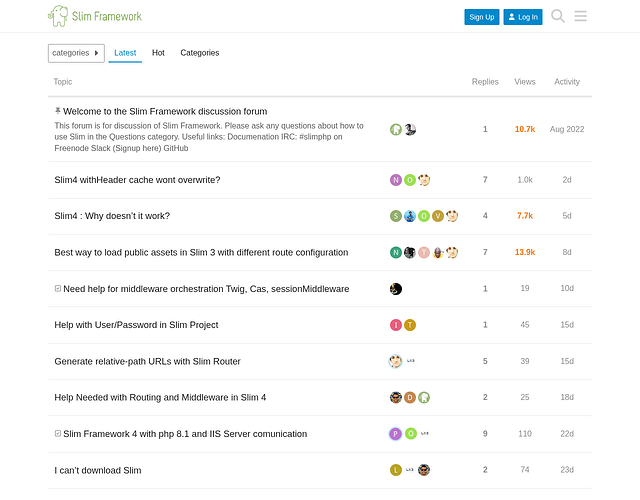Open the hamburger menu icon
Image resolution: width=640 pixels, height=500 pixels.
[x=580, y=16]
